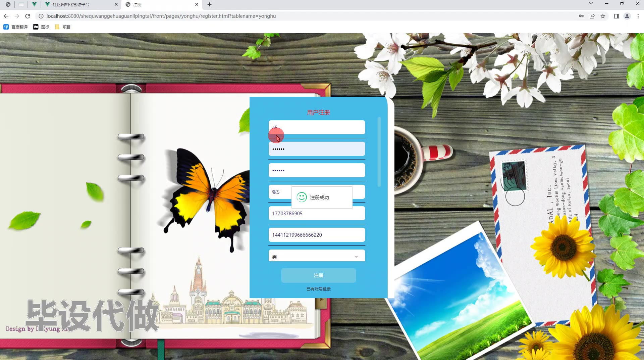Focus the confirm password field
Viewport: 644px width, 360px height.
317,170
